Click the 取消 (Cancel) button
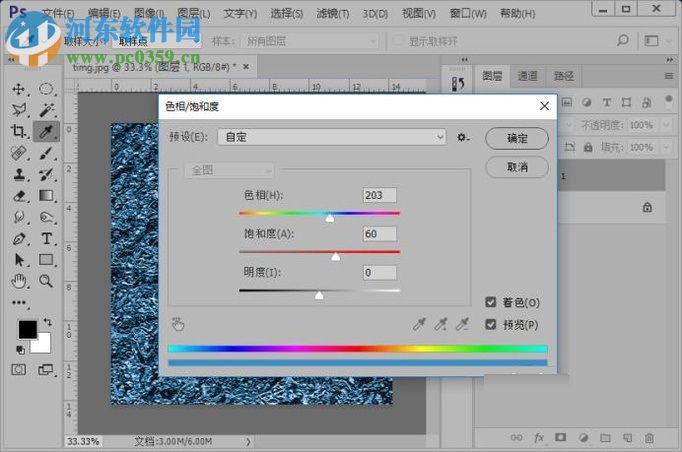Viewport: 682px width, 452px height. click(x=517, y=167)
